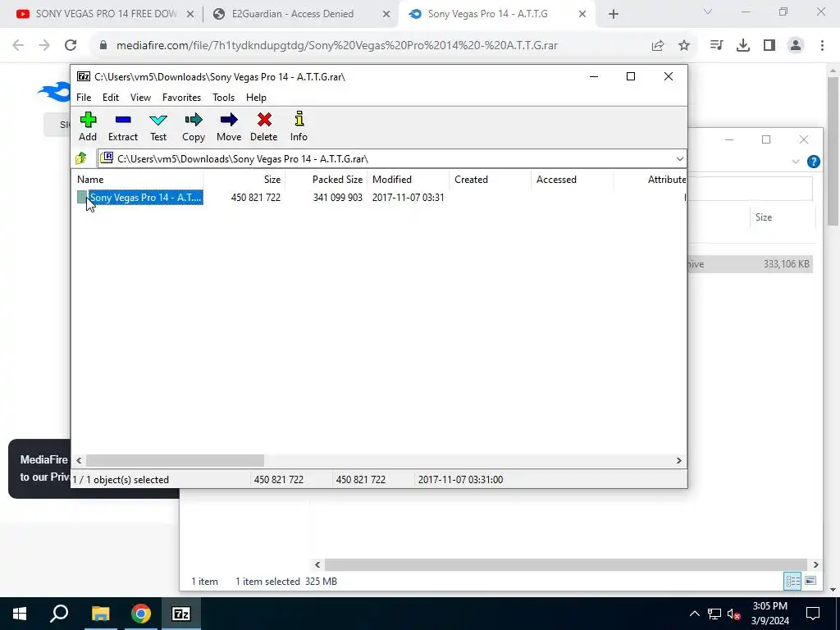This screenshot has width=840, height=630.
Task: Click the 7z icon in the title bar
Action: pyautogui.click(x=84, y=76)
